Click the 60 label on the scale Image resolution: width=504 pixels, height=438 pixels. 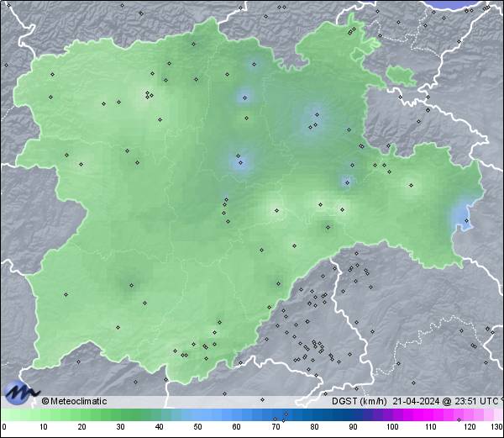click(237, 427)
